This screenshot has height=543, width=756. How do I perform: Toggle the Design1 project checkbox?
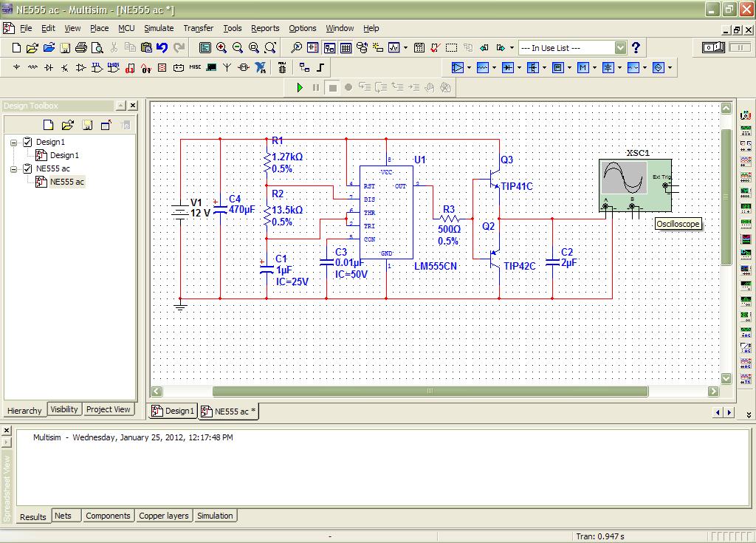[x=28, y=142]
